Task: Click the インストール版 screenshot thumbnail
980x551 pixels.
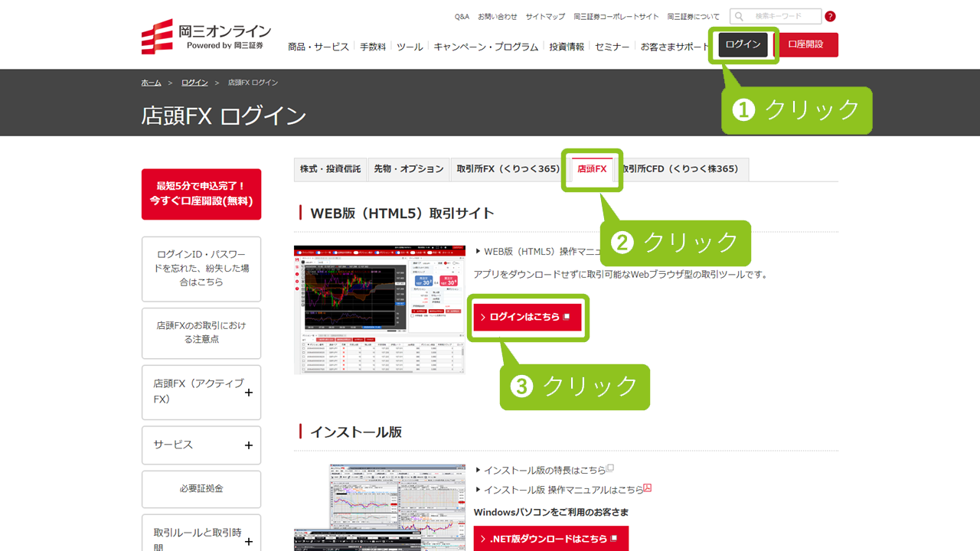Action: coord(380,507)
